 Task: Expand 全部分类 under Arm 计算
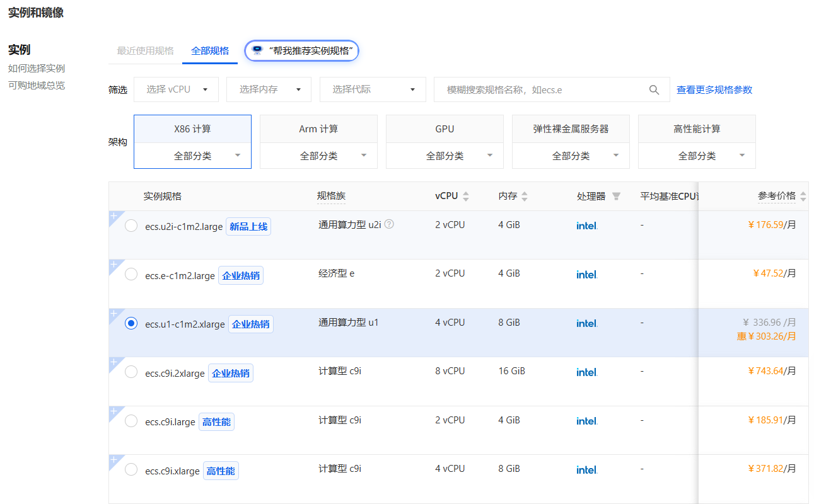(318, 156)
